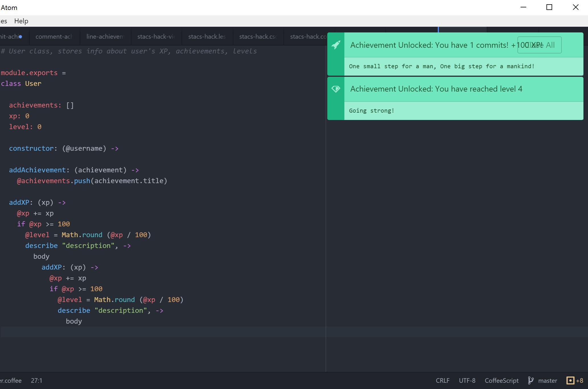Open the CRLF line ending selector

(x=443, y=380)
